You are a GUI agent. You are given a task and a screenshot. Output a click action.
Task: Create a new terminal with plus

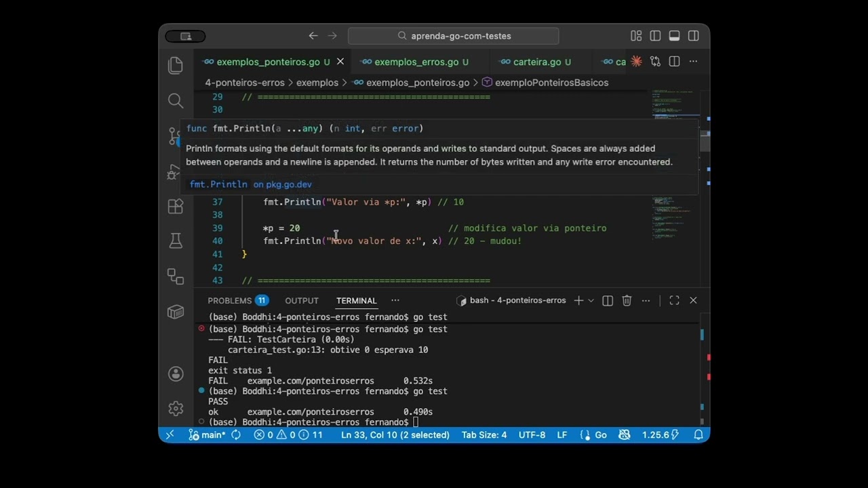pos(578,300)
